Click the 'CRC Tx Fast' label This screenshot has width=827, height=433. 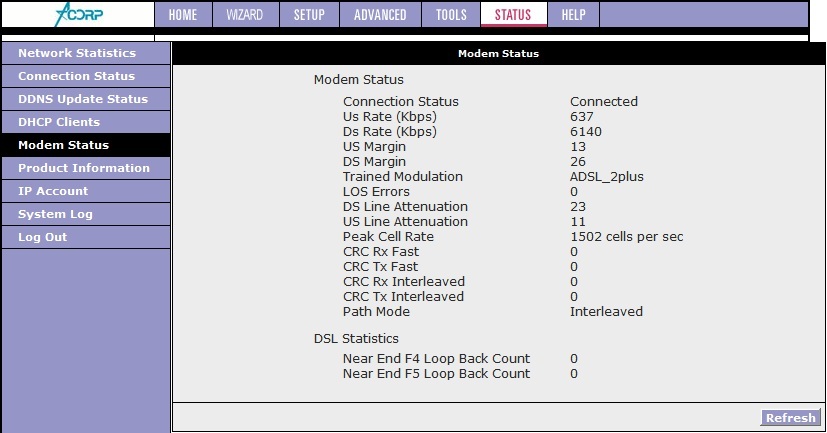click(380, 267)
